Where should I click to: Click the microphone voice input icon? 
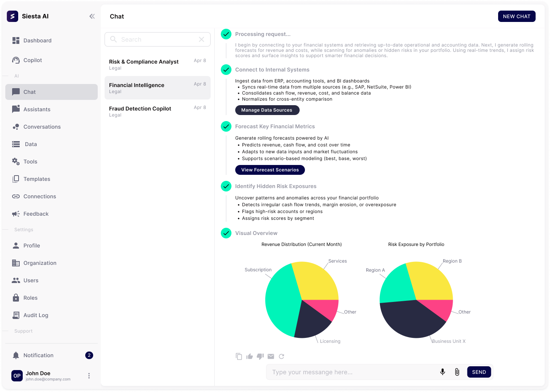click(x=442, y=372)
